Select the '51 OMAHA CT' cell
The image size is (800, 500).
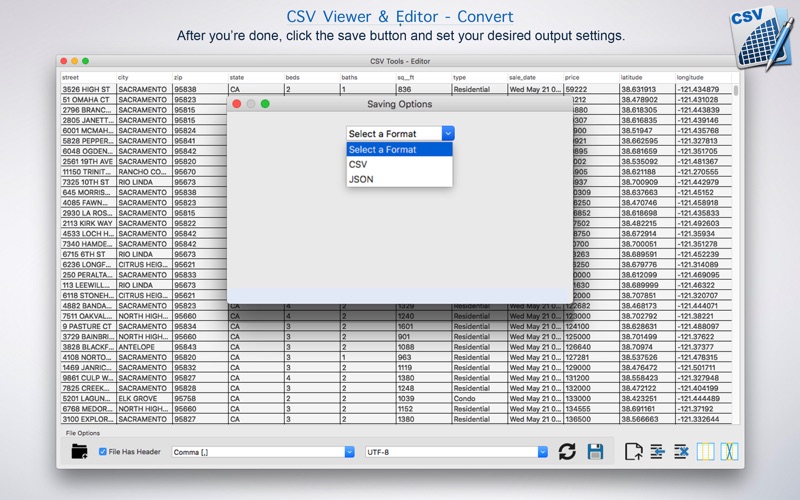tap(88, 99)
